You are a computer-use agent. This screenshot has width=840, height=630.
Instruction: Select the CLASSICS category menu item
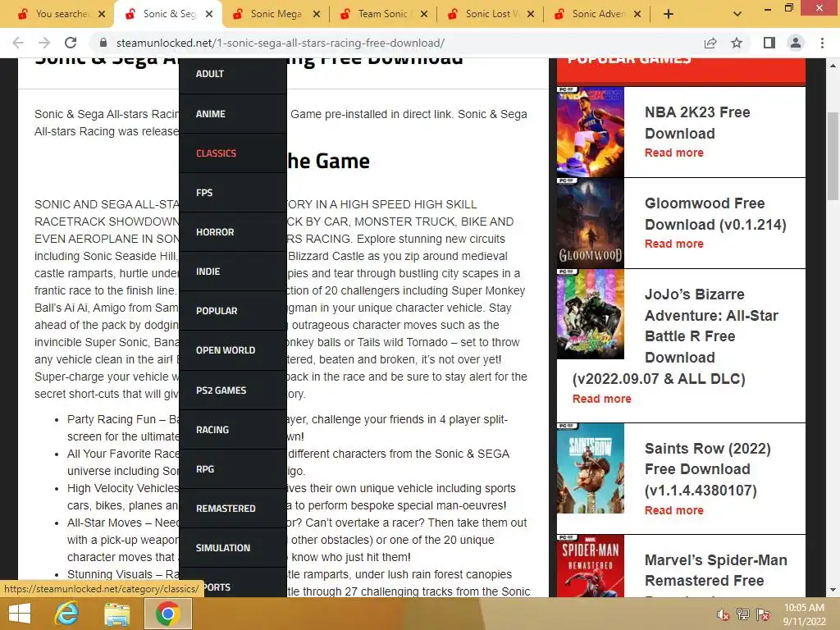click(233, 153)
